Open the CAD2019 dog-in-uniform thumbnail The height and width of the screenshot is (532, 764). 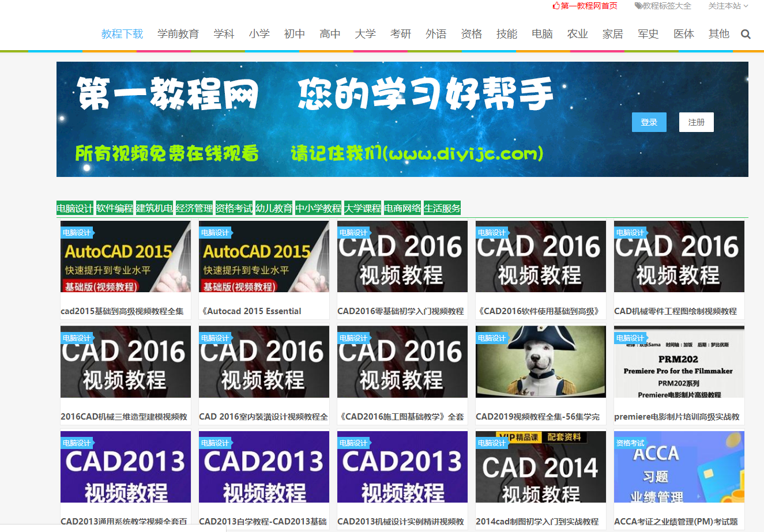pyautogui.click(x=541, y=362)
